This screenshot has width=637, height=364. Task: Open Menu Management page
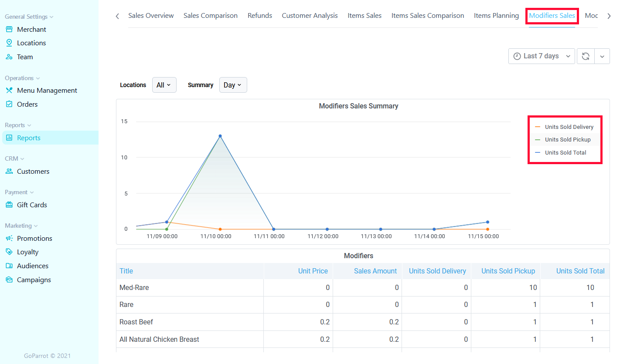[47, 90]
